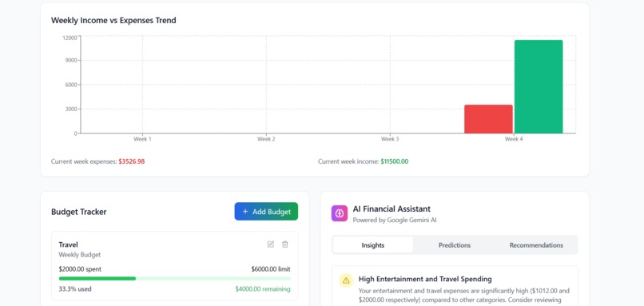Image resolution: width=644 pixels, height=306 pixels.
Task: Click the $6000.00 limit text
Action: 271,269
